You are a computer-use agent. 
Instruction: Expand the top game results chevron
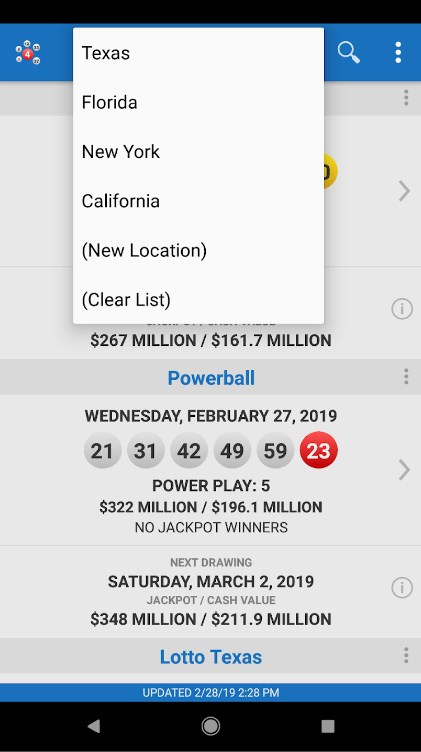(404, 191)
